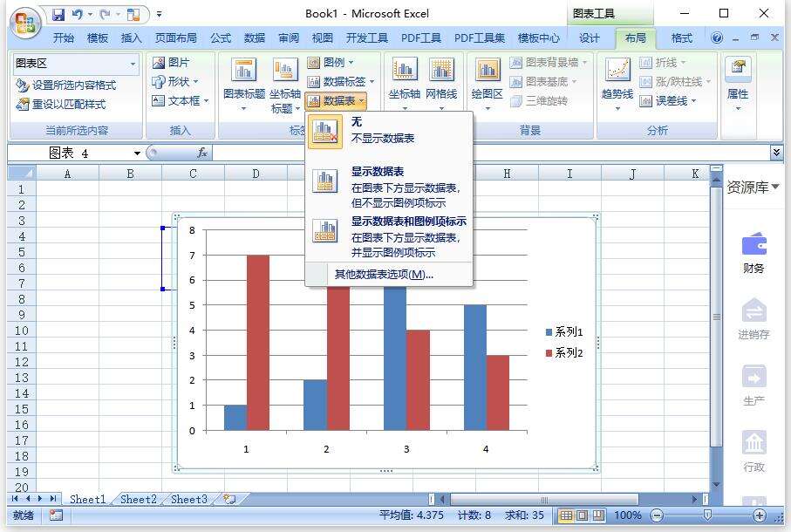Image resolution: width=791 pixels, height=532 pixels.
Task: Open the gridlines (网格线) menu
Action: coord(441,84)
